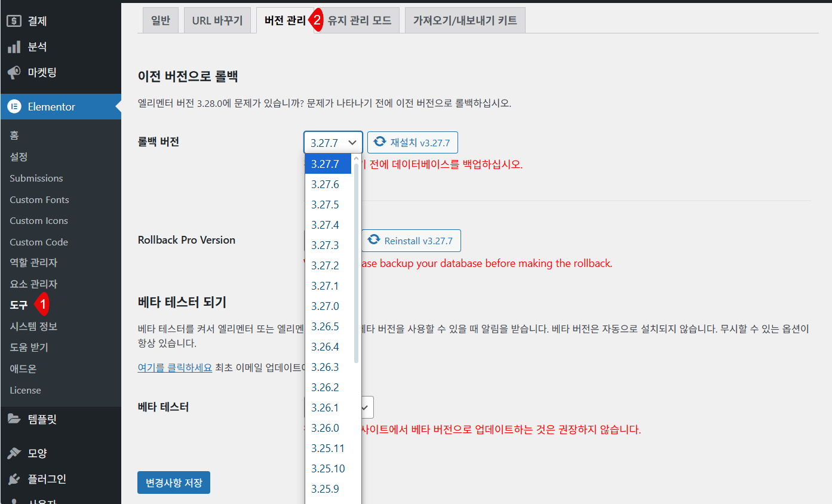This screenshot has height=504, width=832.
Task: Open Custom Code submenu
Action: 39,242
